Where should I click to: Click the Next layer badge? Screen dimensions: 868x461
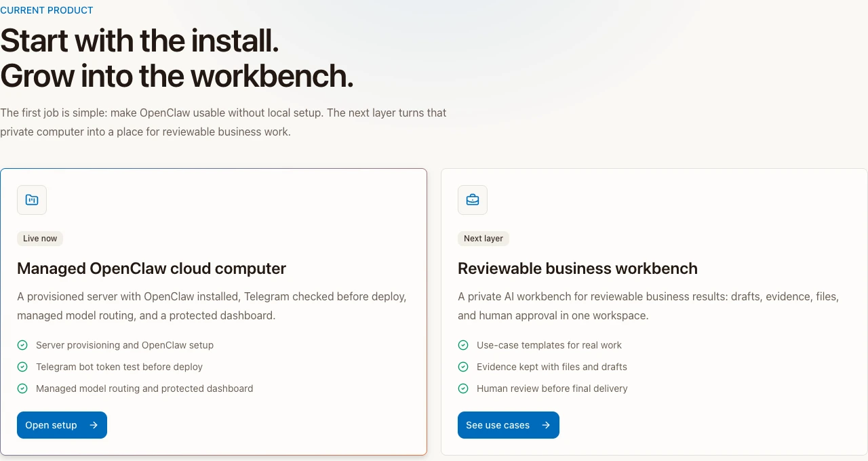point(484,239)
